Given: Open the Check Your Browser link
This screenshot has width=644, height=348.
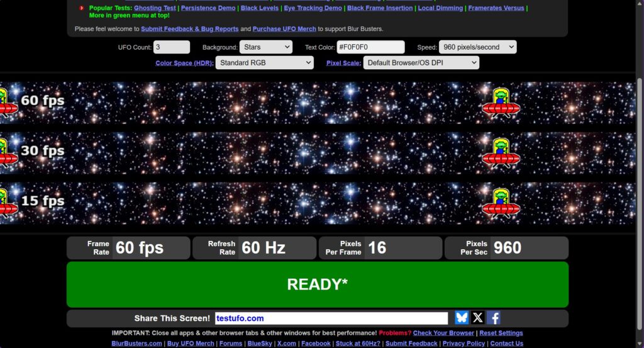Looking at the screenshot, I should point(443,333).
